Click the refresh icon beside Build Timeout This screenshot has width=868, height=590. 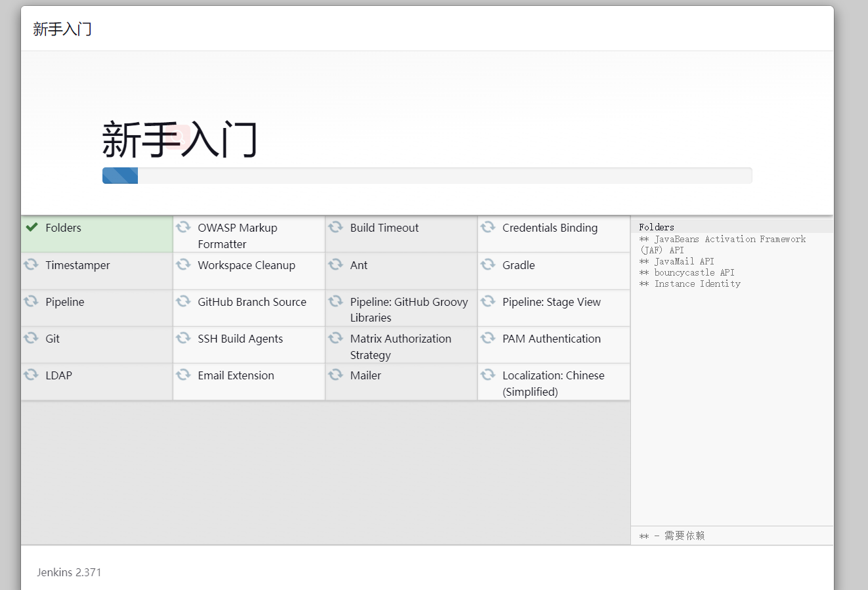tap(336, 227)
